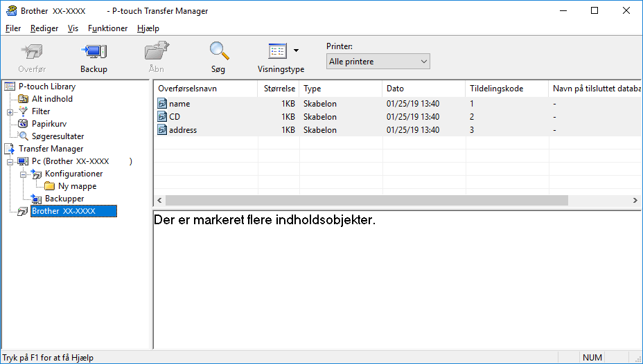
Task: Open the Backupper folder
Action: click(64, 199)
